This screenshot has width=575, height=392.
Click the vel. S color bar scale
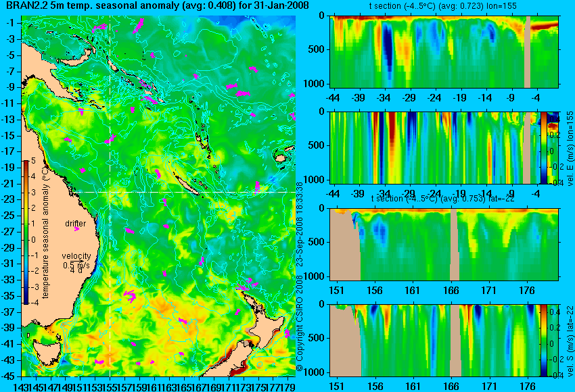(x=543, y=341)
